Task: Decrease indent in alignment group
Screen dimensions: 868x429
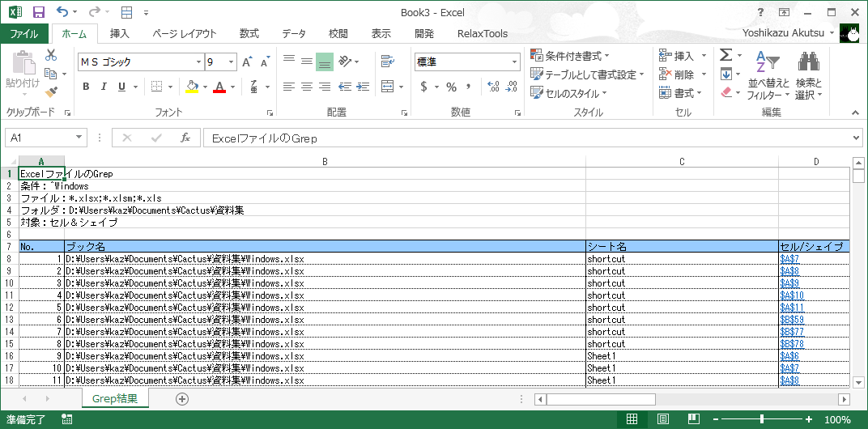Action: (x=345, y=87)
